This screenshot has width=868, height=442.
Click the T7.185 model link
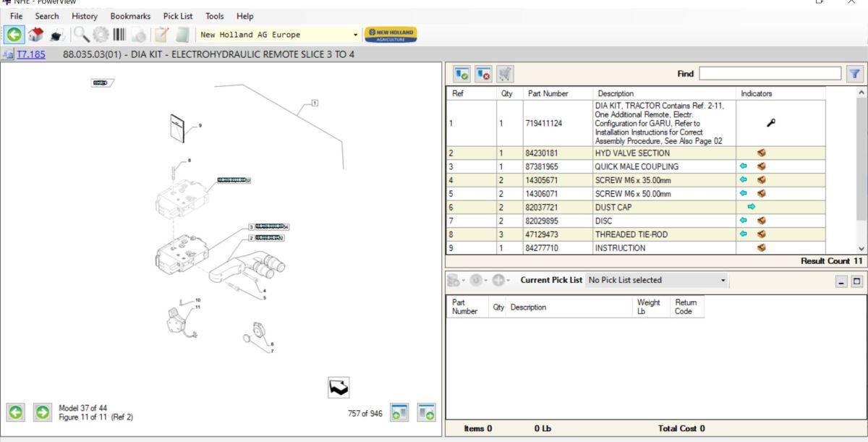point(30,54)
